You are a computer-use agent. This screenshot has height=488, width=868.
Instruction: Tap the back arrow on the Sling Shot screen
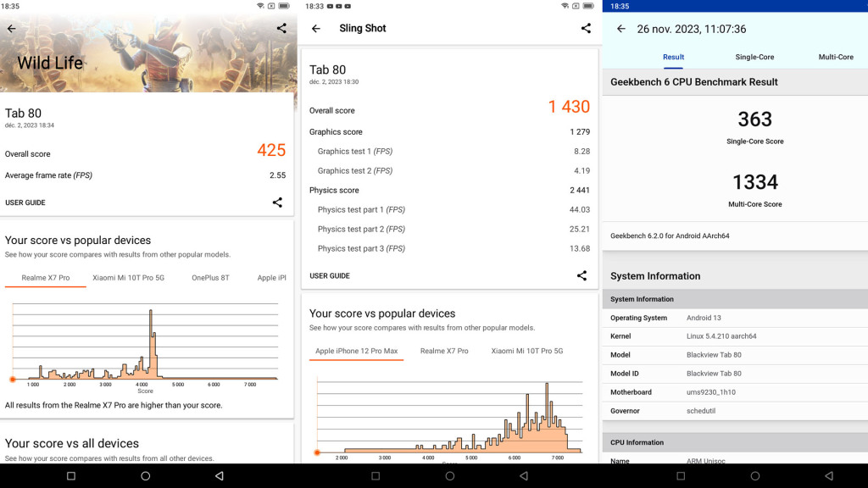316,28
